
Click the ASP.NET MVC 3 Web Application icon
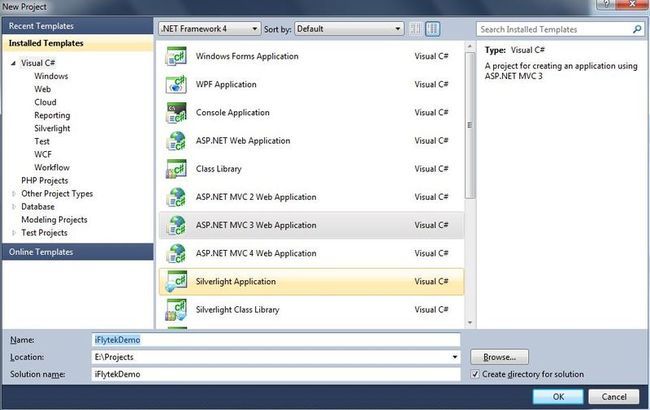176,225
